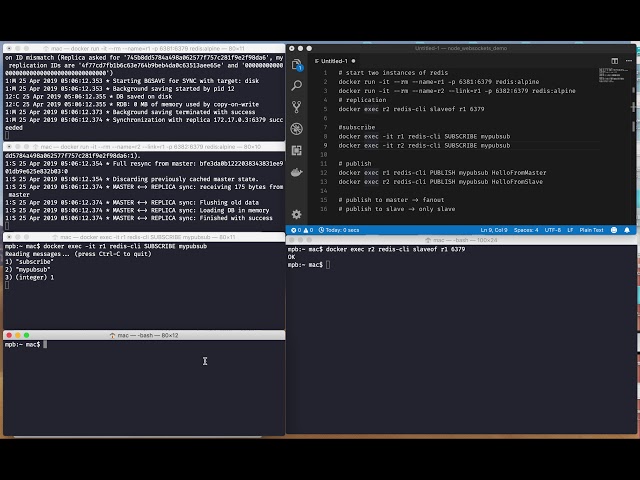Split the editor to the right
This screenshot has width=640, height=480.
click(x=614, y=61)
